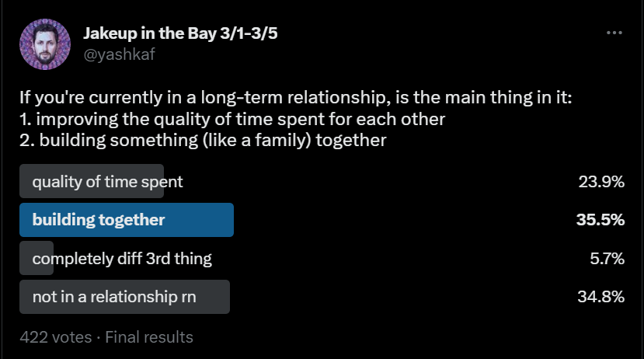Screen dimensions: 644x359
Task: Open the more options ellipsis menu
Action: pos(614,33)
